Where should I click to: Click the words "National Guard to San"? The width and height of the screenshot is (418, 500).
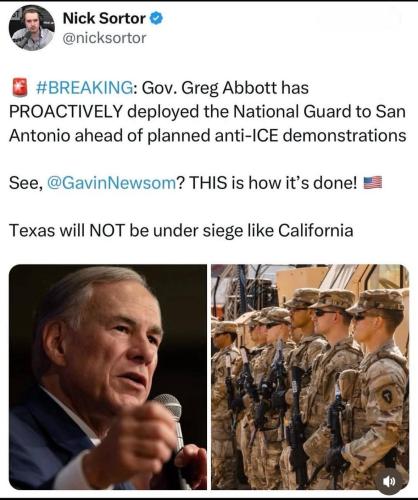[319, 112]
